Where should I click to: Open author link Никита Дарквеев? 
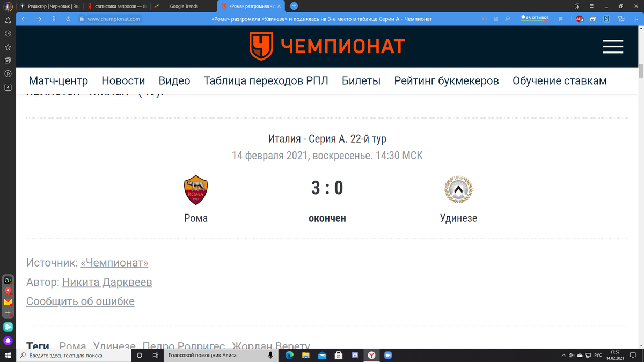(107, 282)
